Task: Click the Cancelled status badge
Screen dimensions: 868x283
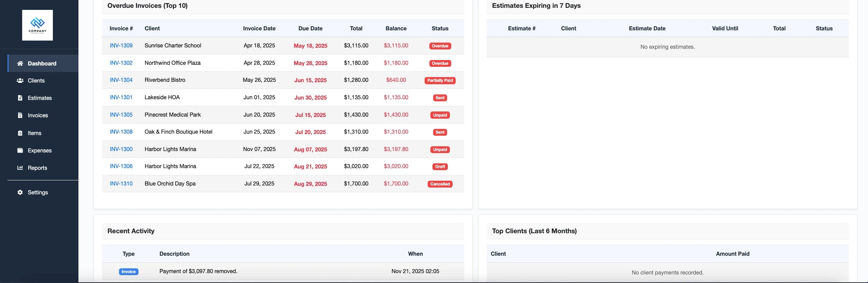Action: 440,184
